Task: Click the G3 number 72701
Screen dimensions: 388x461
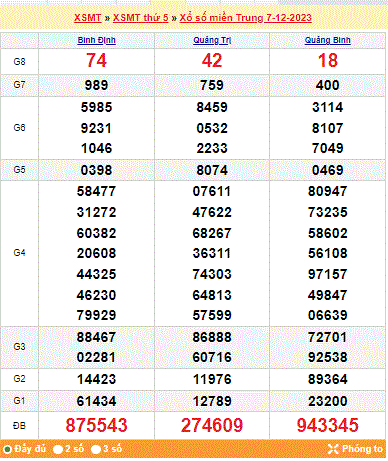Action: point(328,337)
